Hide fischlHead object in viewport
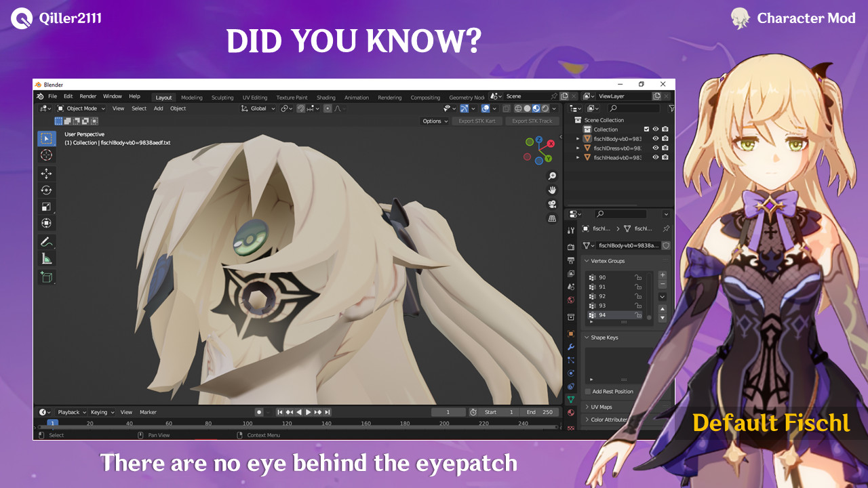Image resolution: width=868 pixels, height=488 pixels. coord(656,157)
